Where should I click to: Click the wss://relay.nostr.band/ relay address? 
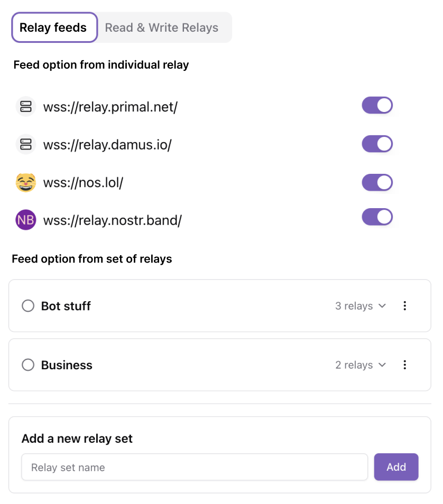(113, 220)
